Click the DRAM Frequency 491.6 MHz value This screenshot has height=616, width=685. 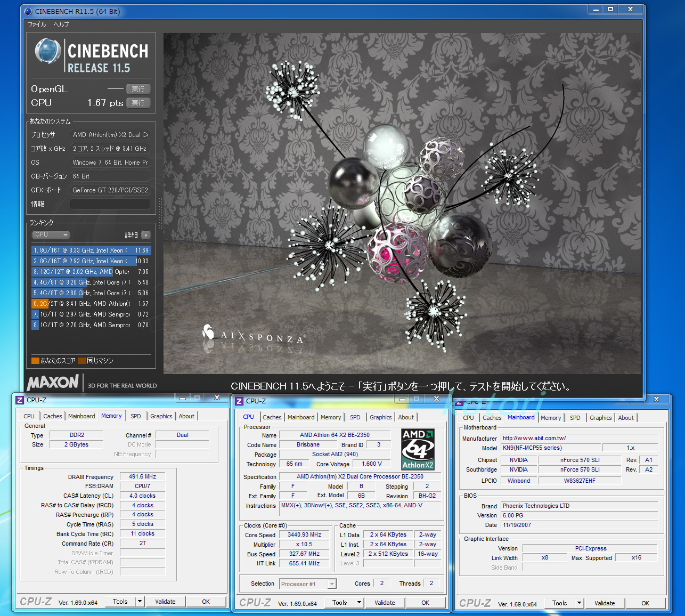click(142, 476)
